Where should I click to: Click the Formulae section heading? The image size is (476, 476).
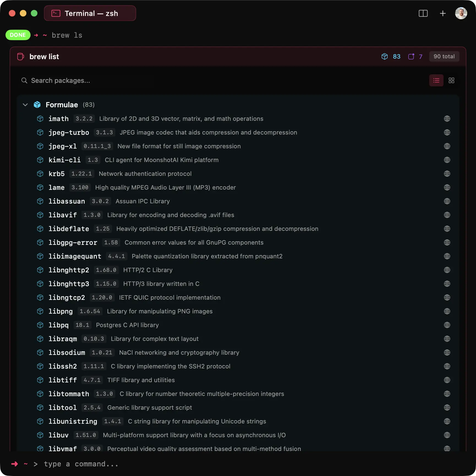[62, 105]
